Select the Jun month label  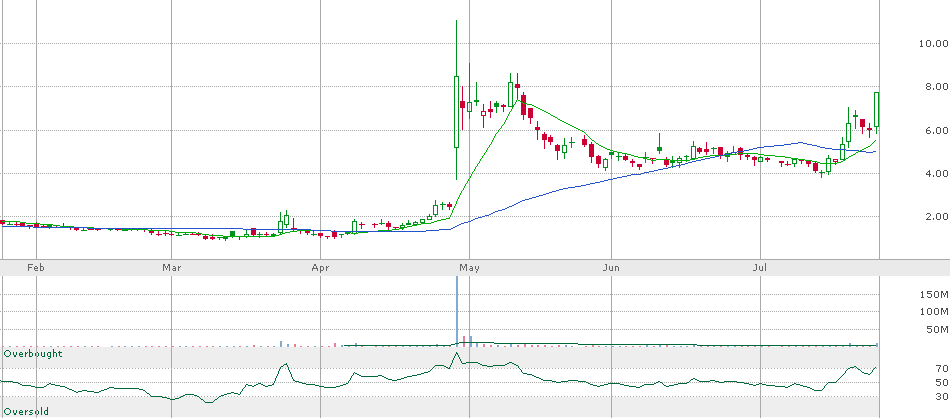click(x=611, y=267)
